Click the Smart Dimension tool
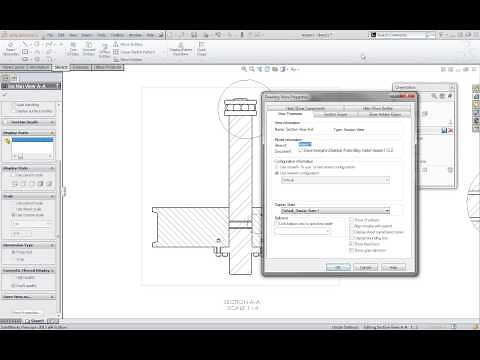The image size is (480, 360). [x=10, y=49]
